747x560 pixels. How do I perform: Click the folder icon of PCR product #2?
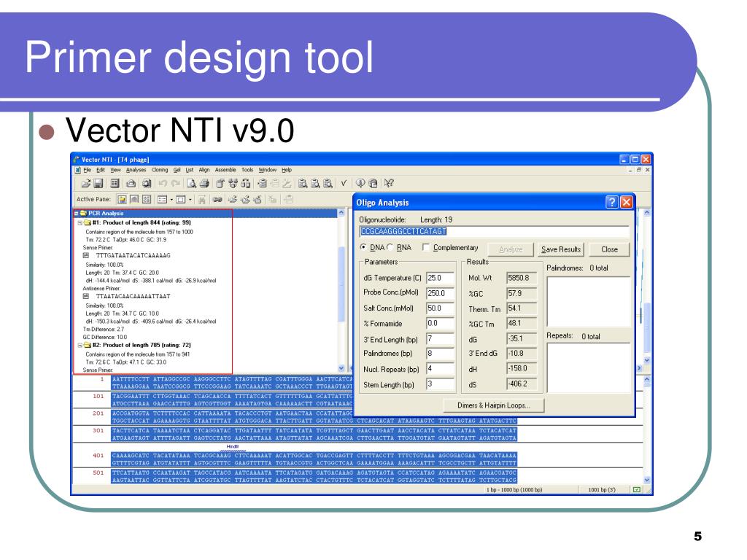(88, 345)
